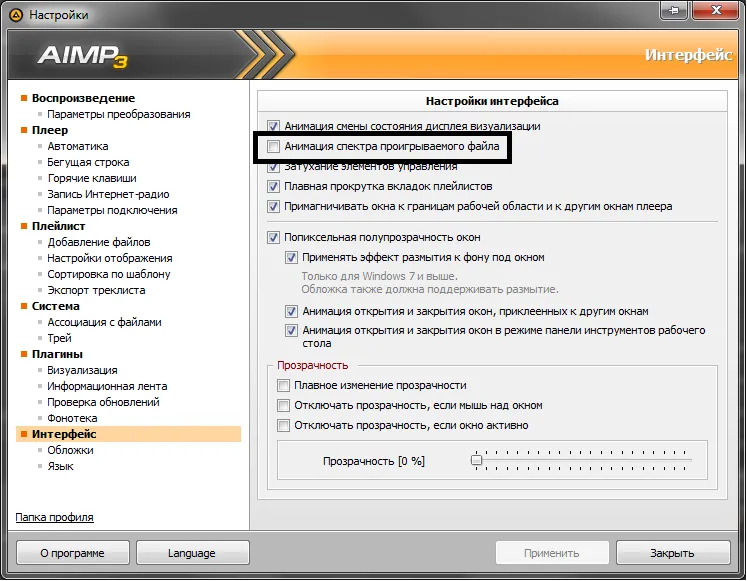Select Запись Интернет-радио item
The image size is (747, 581).
pos(108,194)
